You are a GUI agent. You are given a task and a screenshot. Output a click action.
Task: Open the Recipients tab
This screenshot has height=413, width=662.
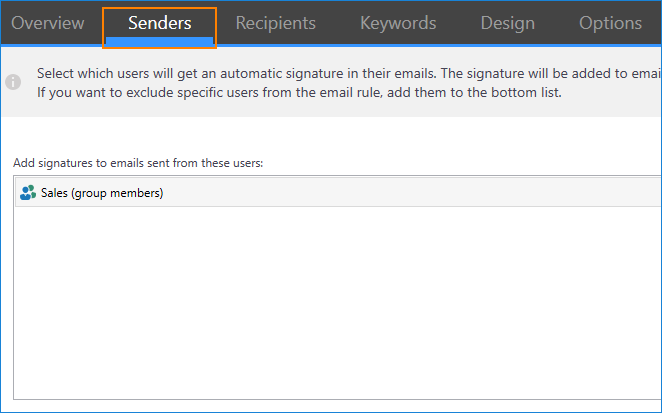[x=276, y=23]
